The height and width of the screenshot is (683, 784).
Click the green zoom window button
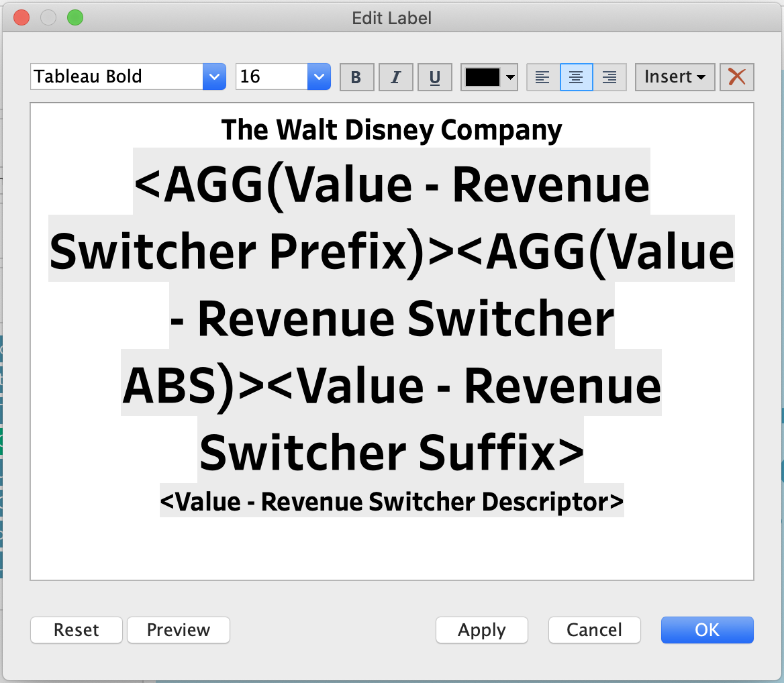coord(75,17)
